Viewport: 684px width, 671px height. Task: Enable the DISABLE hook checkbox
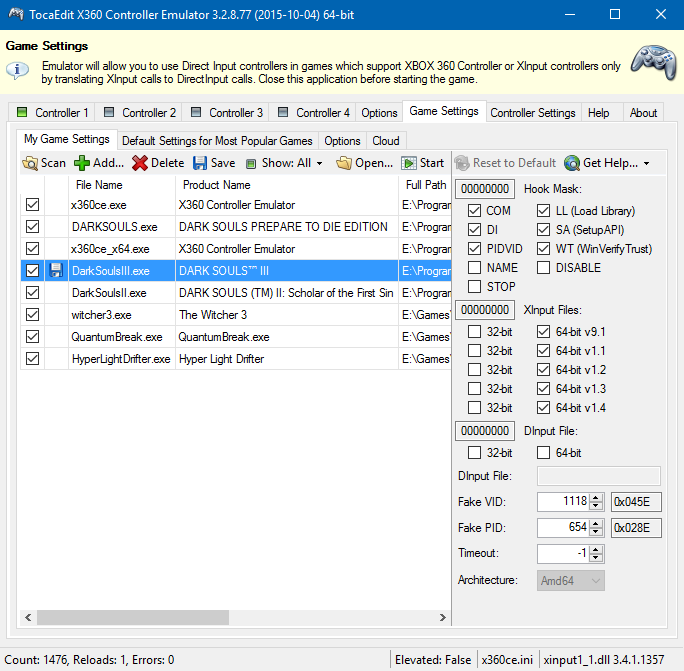pyautogui.click(x=543, y=267)
